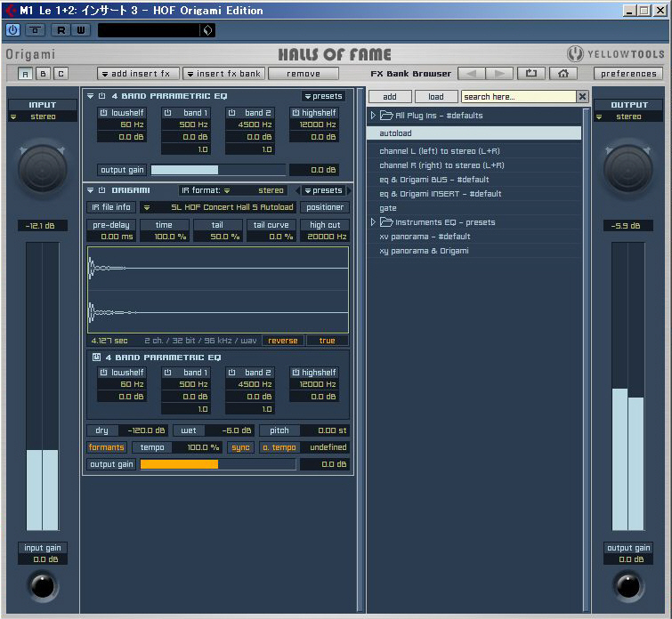Open the insert fx bank dropdown
The image size is (672, 619).
pyautogui.click(x=223, y=74)
